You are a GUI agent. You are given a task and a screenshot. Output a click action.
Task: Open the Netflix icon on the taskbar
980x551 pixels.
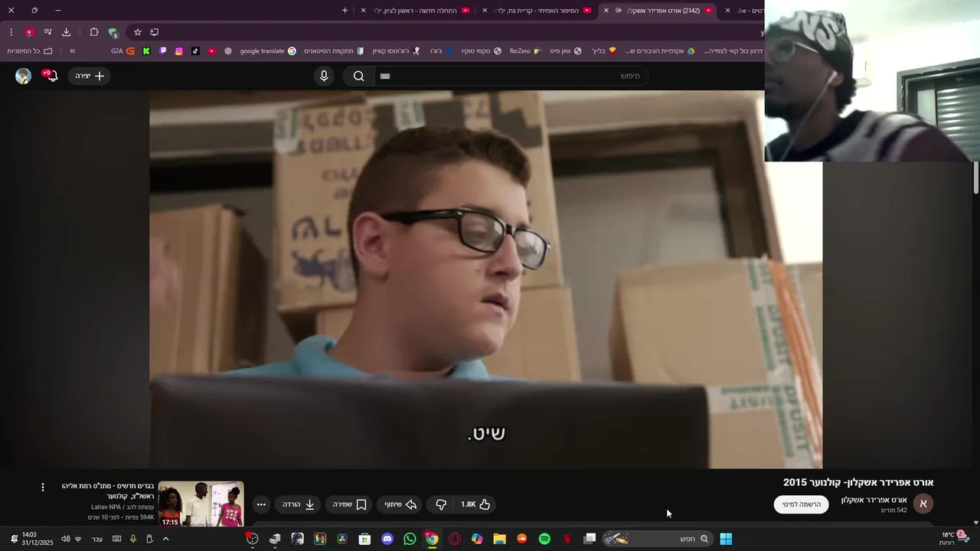point(567,539)
